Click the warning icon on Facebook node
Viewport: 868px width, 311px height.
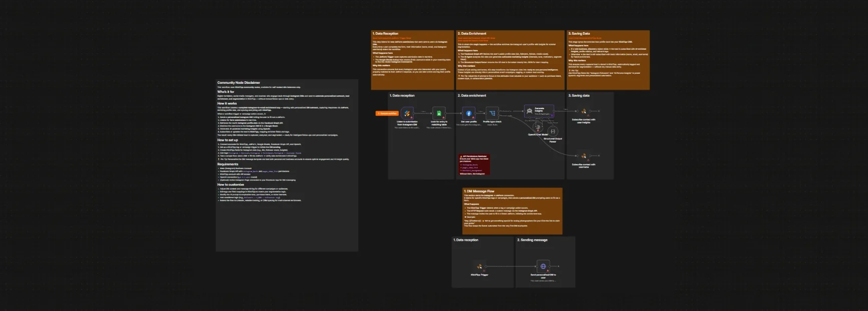point(473,117)
